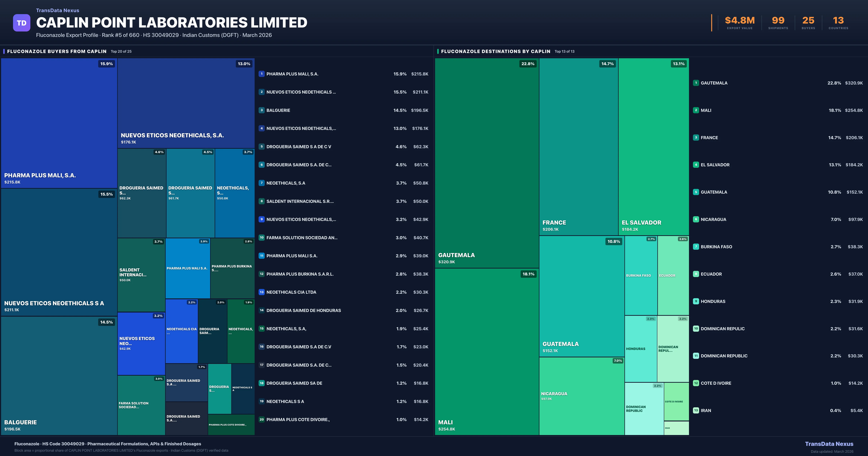Select the PHARMA PLUS MALI, S.A. treemap block
Viewport: 868px width, 456px height.
click(59, 123)
